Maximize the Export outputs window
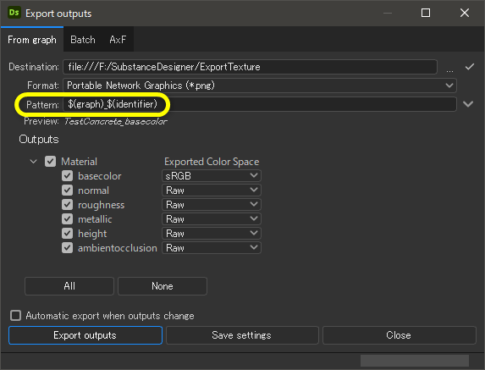Screen dimensions: 485x370 (425, 13)
